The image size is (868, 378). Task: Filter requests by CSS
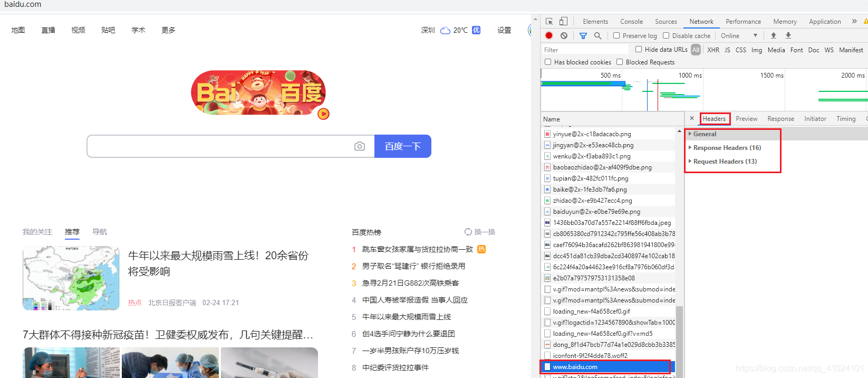pos(741,50)
